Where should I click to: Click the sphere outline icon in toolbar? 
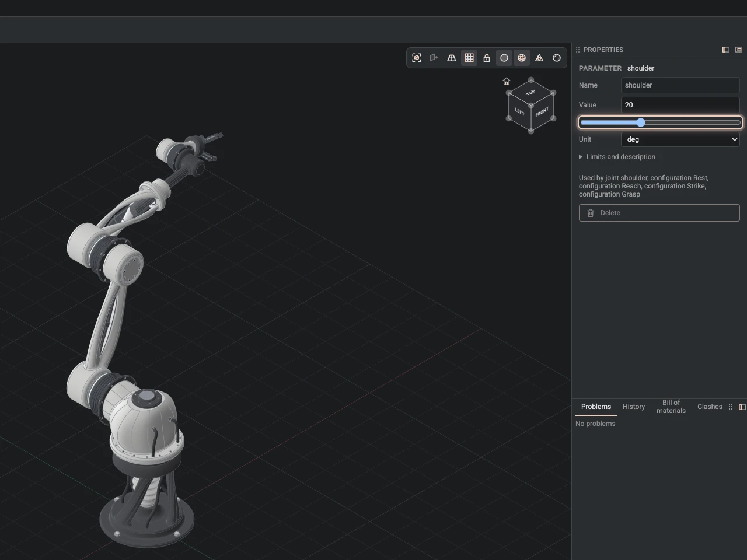pyautogui.click(x=557, y=58)
